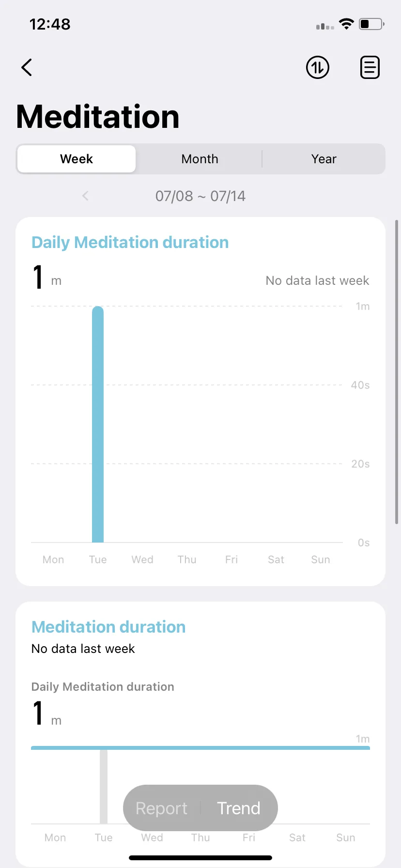Tap the battery indicator icon
The image size is (401, 868).
[x=371, y=24]
